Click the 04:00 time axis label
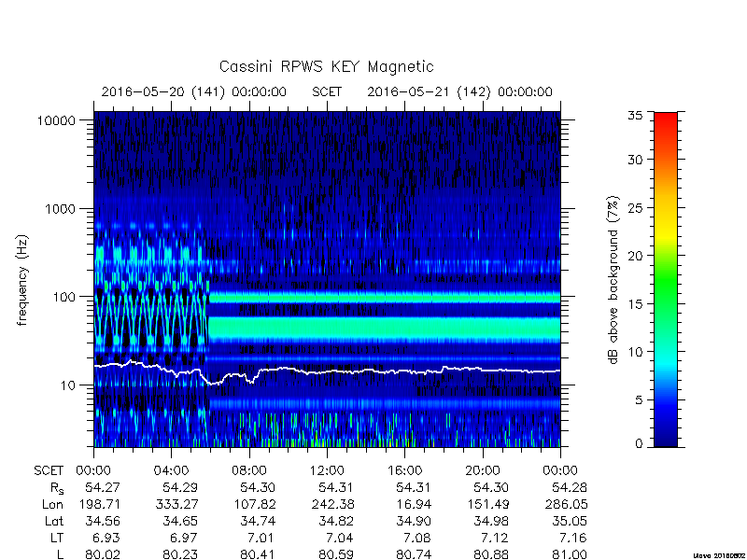The height and width of the screenshot is (560, 747). click(171, 470)
